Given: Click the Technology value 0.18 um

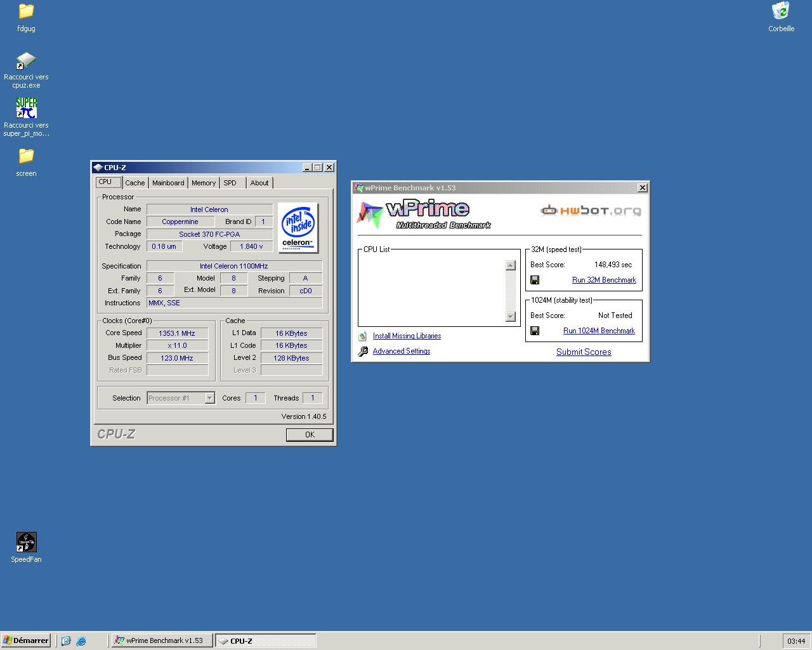Looking at the screenshot, I should pyautogui.click(x=164, y=246).
